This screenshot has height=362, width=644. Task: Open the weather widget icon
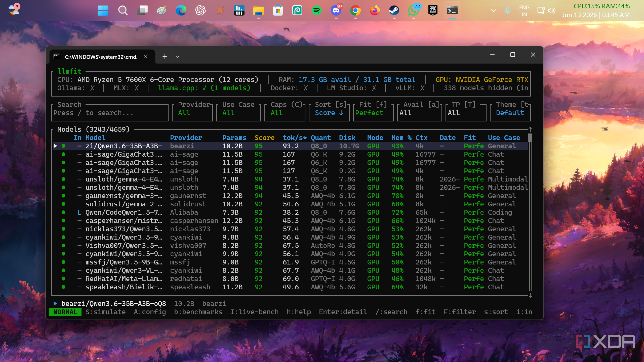coord(14,10)
